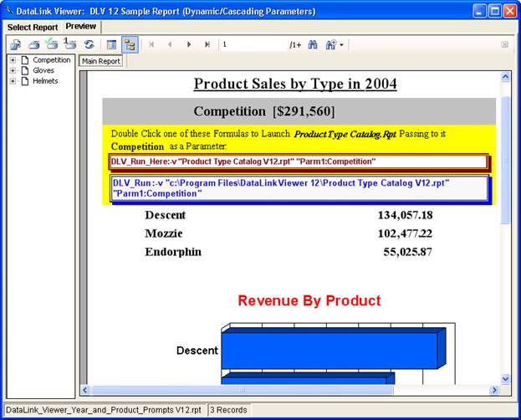
Task: Select the Main Report tab
Action: (100, 61)
